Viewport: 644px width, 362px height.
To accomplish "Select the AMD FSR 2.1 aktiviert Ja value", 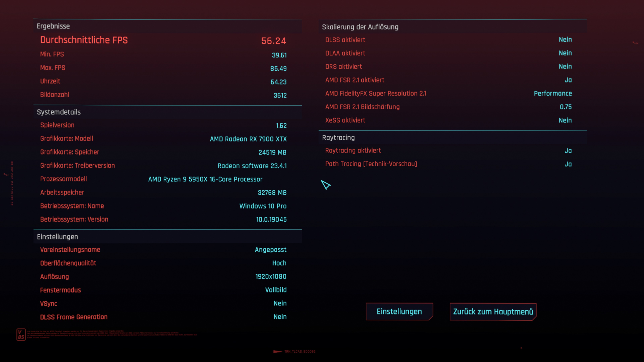I will click(x=568, y=80).
